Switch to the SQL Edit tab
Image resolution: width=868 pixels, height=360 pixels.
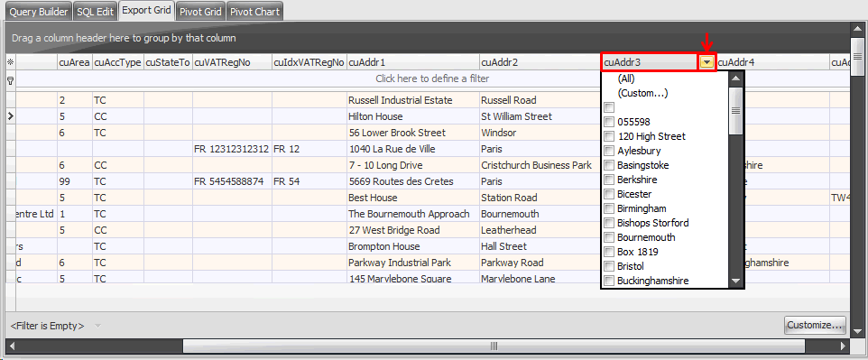coord(96,12)
